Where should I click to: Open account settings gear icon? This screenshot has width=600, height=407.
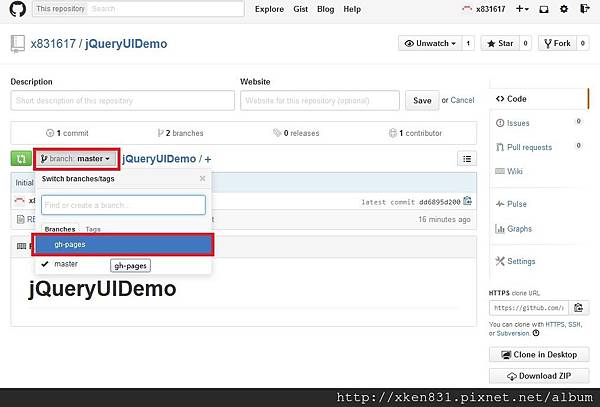[x=564, y=9]
